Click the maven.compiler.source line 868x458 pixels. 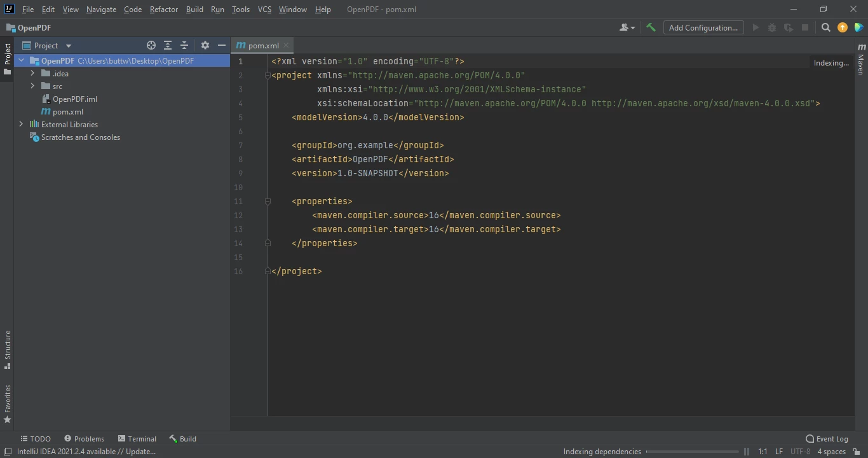[x=437, y=215]
